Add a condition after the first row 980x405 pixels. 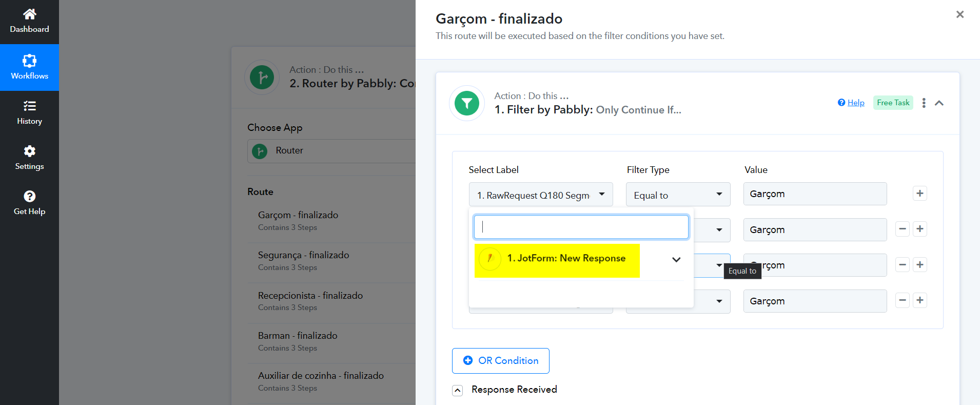(x=920, y=194)
